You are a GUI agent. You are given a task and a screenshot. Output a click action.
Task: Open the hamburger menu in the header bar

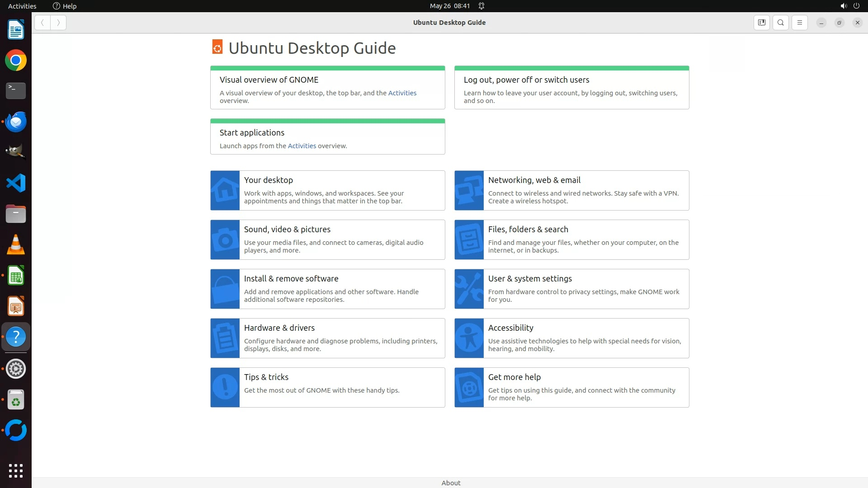[x=800, y=23]
